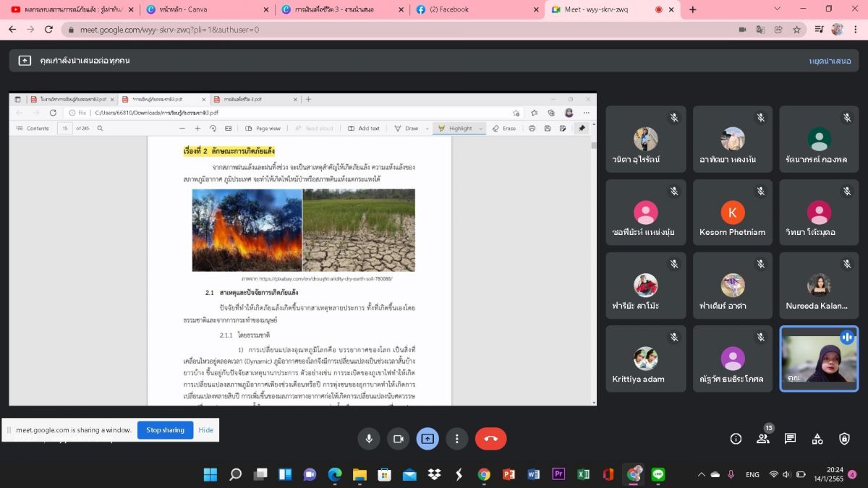The image size is (868, 488).
Task: Expand tab search chevron in Chrome
Action: click(778, 9)
